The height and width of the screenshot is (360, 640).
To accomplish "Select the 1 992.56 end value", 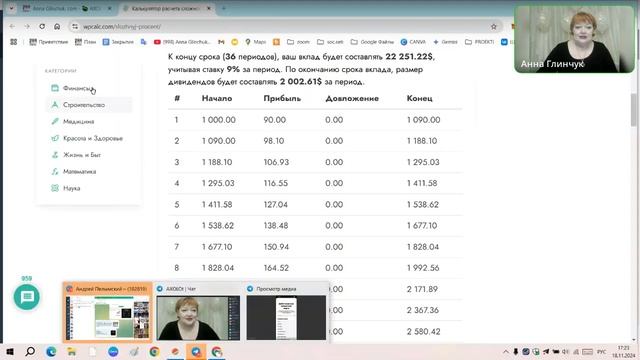I will 423,268.
